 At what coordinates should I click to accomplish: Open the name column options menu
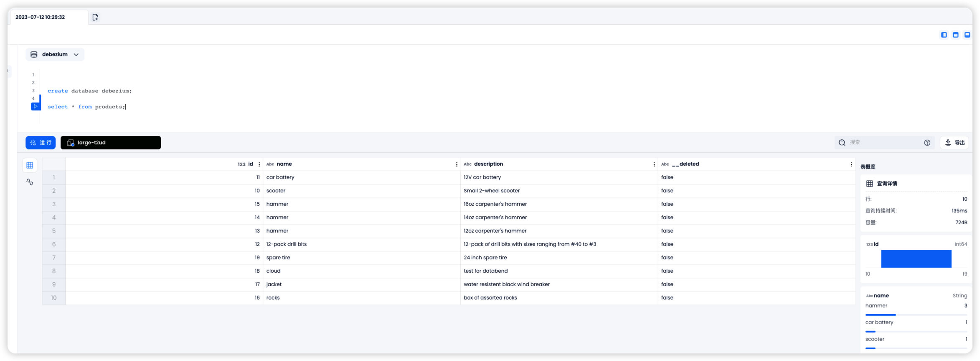[457, 164]
